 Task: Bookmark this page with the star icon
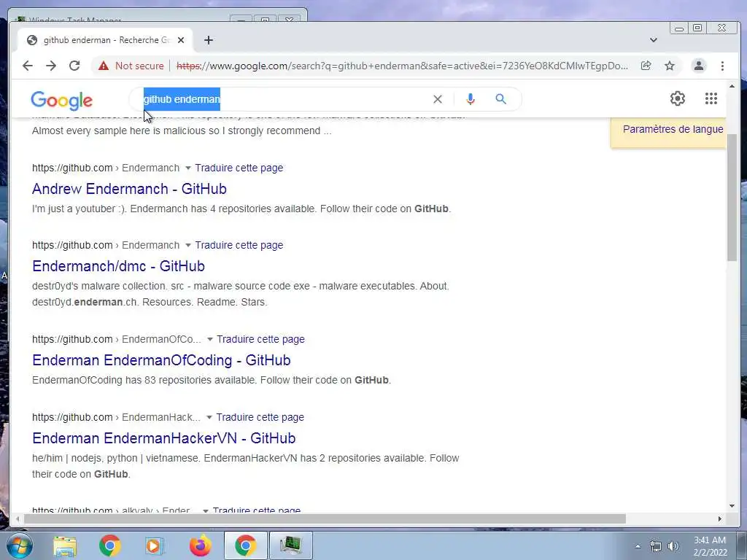click(x=670, y=66)
